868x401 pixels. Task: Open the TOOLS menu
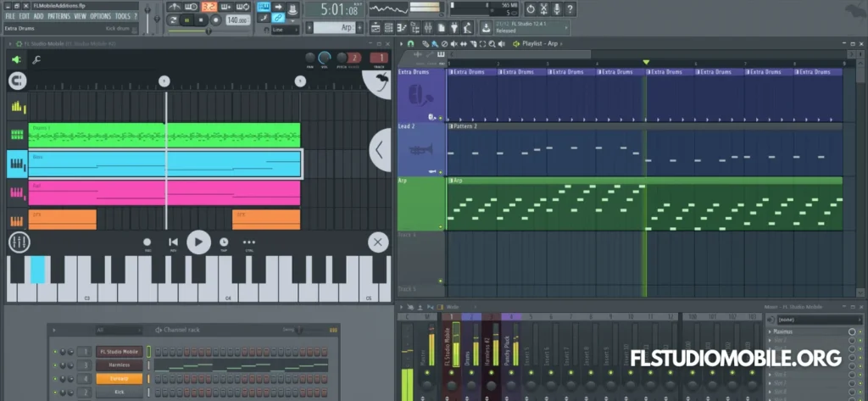(x=122, y=17)
